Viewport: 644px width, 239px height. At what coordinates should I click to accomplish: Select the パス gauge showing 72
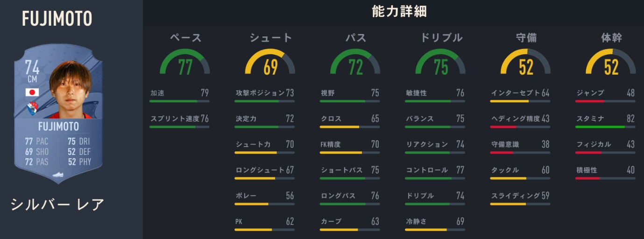coord(355,63)
